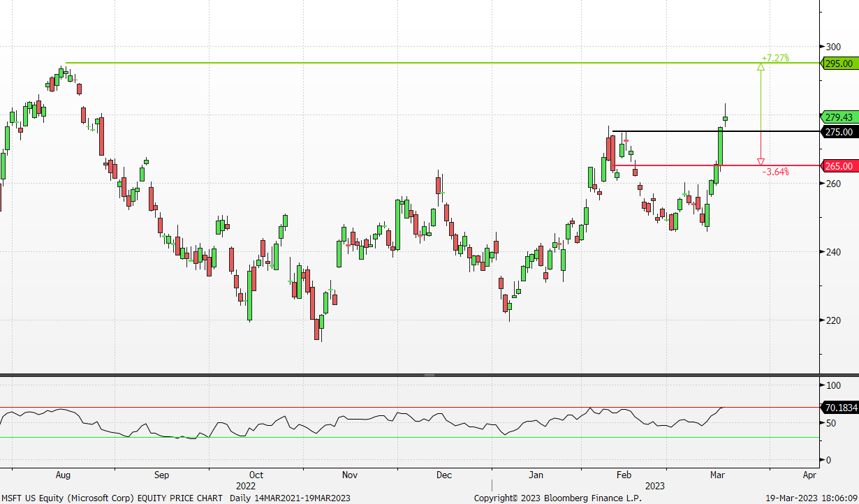859x504 pixels.
Task: Click the 70.1834 RSI value label
Action: tap(840, 408)
